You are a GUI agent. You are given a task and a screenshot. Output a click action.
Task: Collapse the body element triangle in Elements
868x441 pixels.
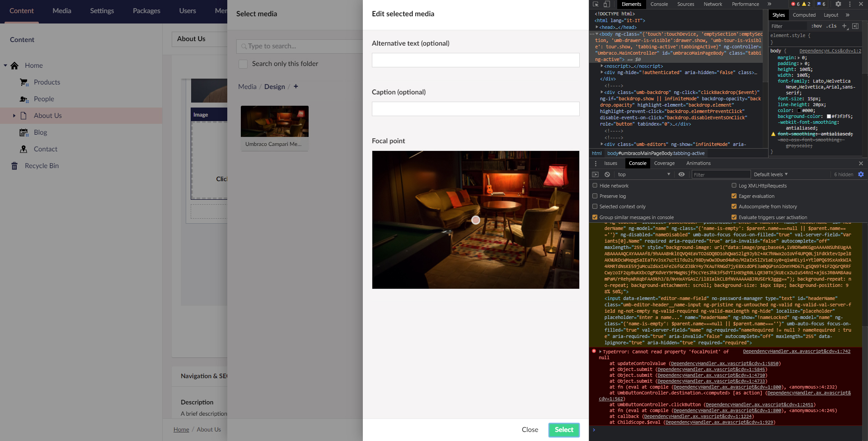coord(597,34)
